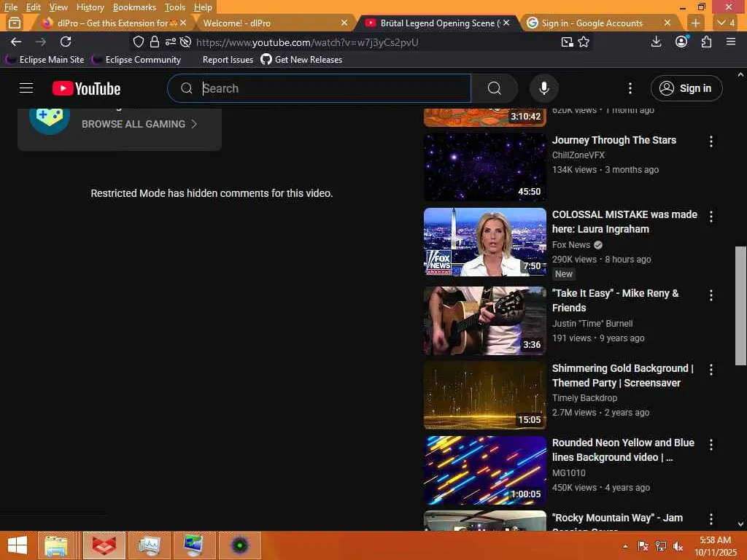
Task: Open YouTube settings three-dot menu
Action: [630, 88]
